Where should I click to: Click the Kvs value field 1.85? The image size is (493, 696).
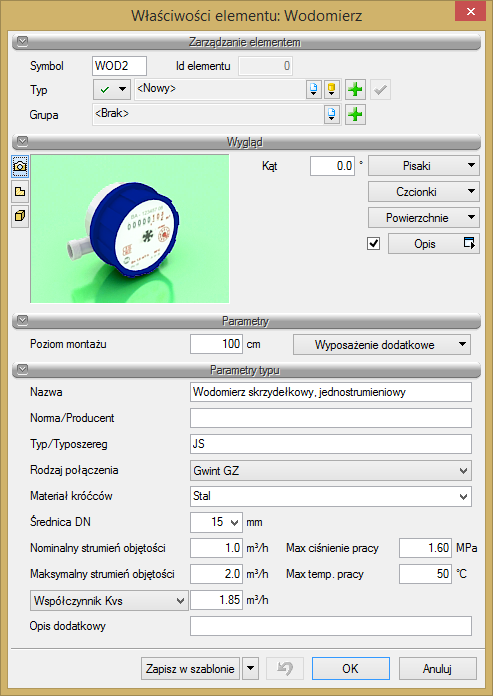(x=216, y=600)
